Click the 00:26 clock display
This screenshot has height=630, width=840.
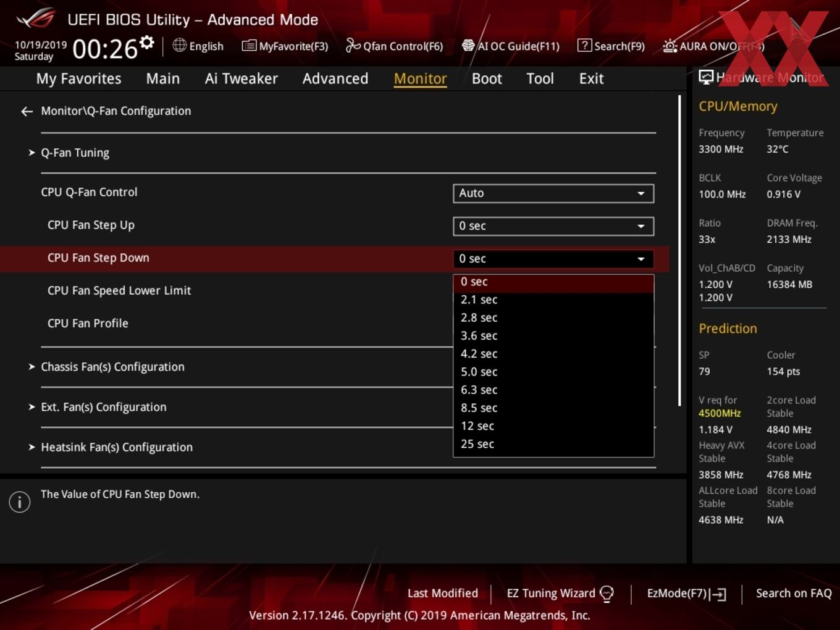pos(105,49)
